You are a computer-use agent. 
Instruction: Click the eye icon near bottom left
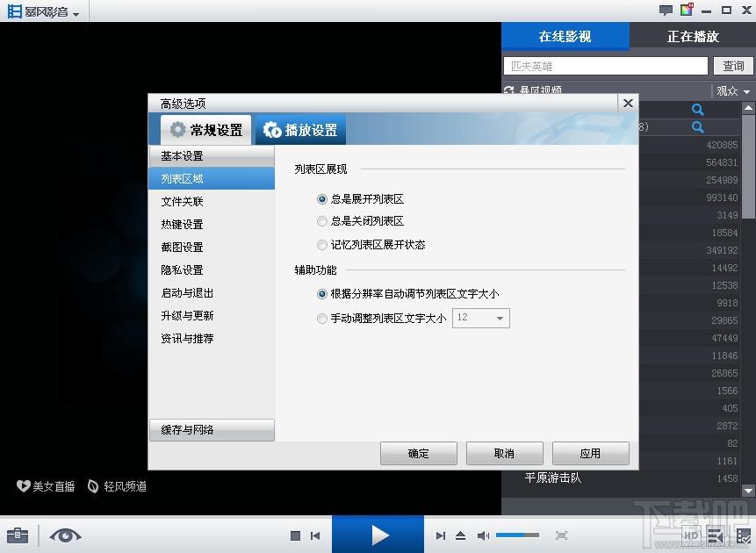[65, 535]
